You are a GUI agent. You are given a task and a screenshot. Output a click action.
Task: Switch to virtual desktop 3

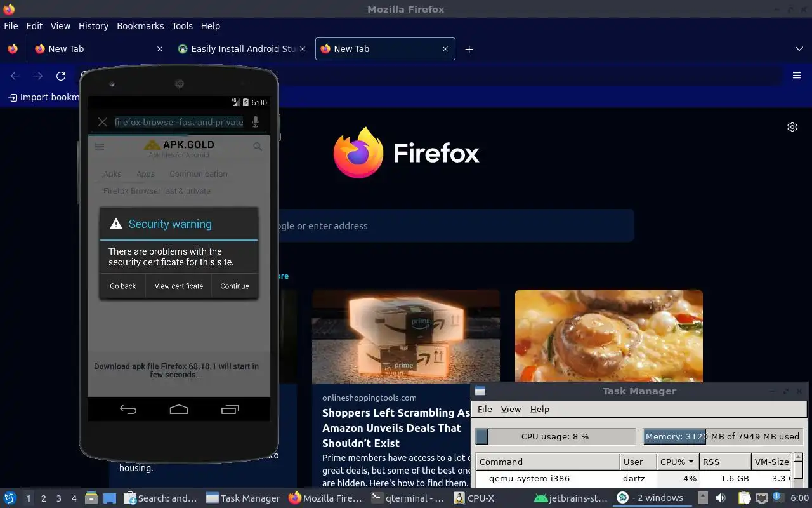(x=59, y=498)
